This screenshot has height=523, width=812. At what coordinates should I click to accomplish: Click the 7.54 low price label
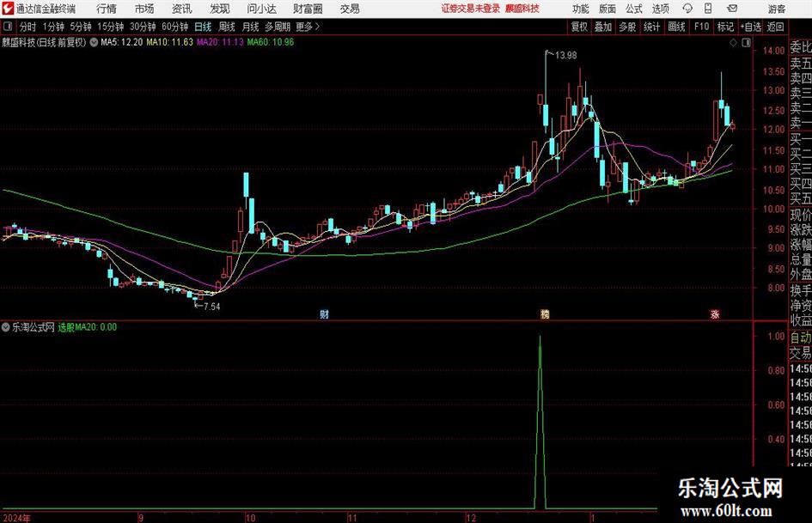pos(211,307)
